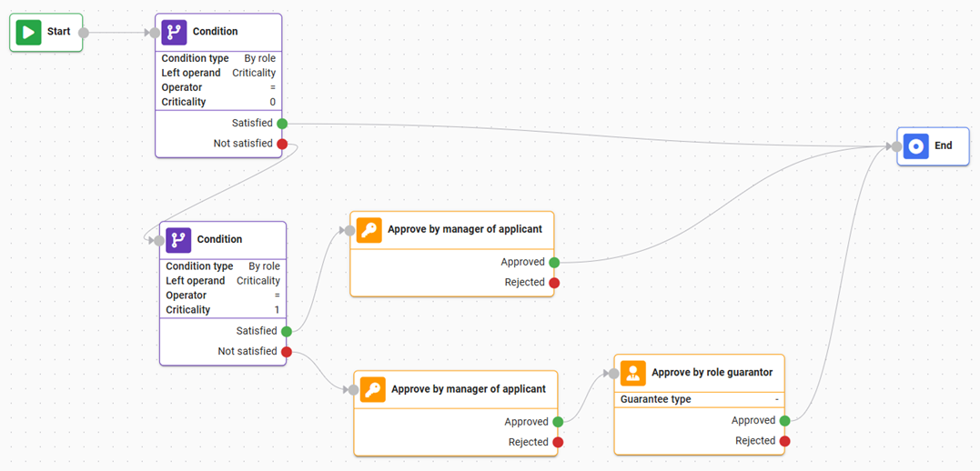The width and height of the screenshot is (980, 471).
Task: Select the Guarantee type row in role guarantor
Action: 699,399
